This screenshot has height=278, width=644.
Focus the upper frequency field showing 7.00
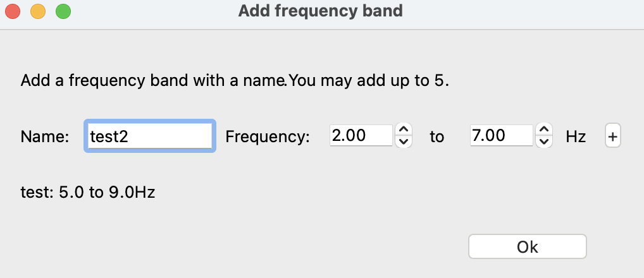pyautogui.click(x=501, y=136)
